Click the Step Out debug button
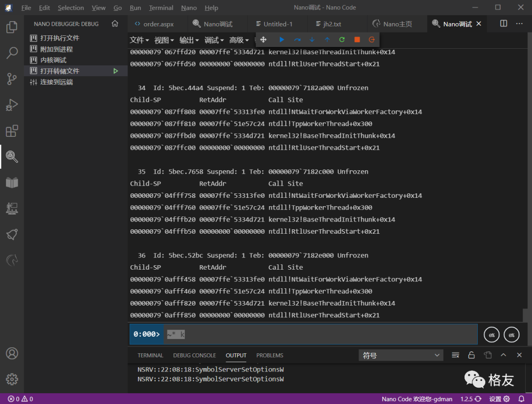532x404 pixels. pos(327,40)
